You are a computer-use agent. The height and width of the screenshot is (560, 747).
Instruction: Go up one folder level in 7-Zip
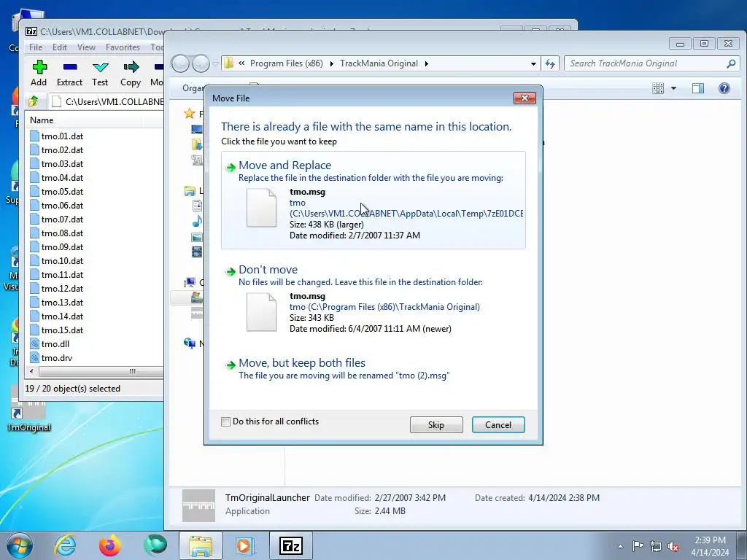34,101
